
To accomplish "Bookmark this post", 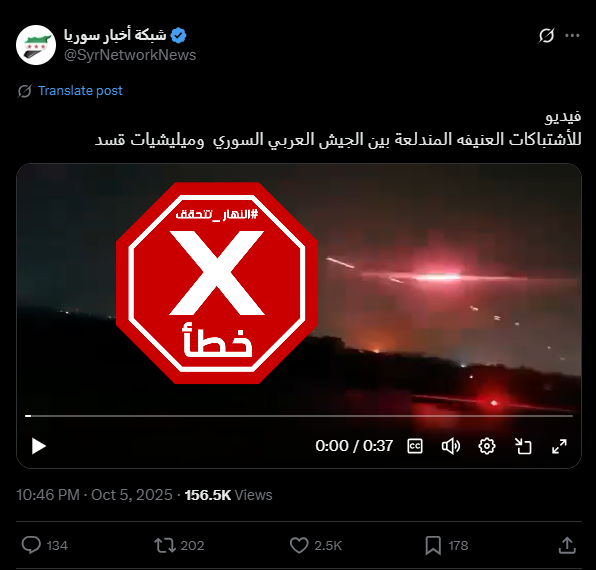I will pyautogui.click(x=433, y=545).
